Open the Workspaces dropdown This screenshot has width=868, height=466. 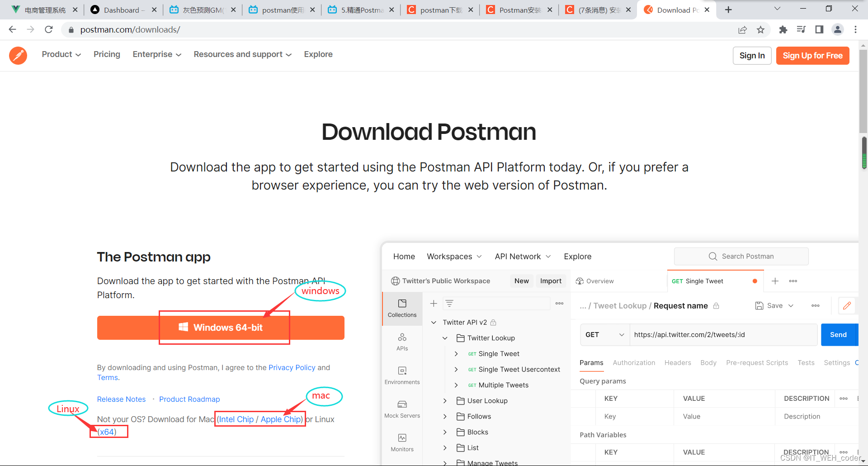[454, 257]
